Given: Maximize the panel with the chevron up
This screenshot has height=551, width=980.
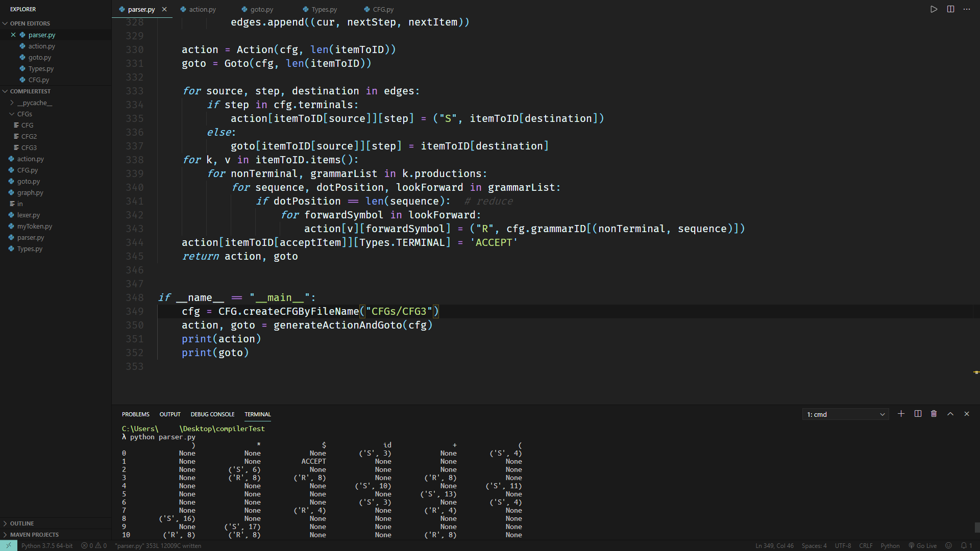Looking at the screenshot, I should coord(950,414).
